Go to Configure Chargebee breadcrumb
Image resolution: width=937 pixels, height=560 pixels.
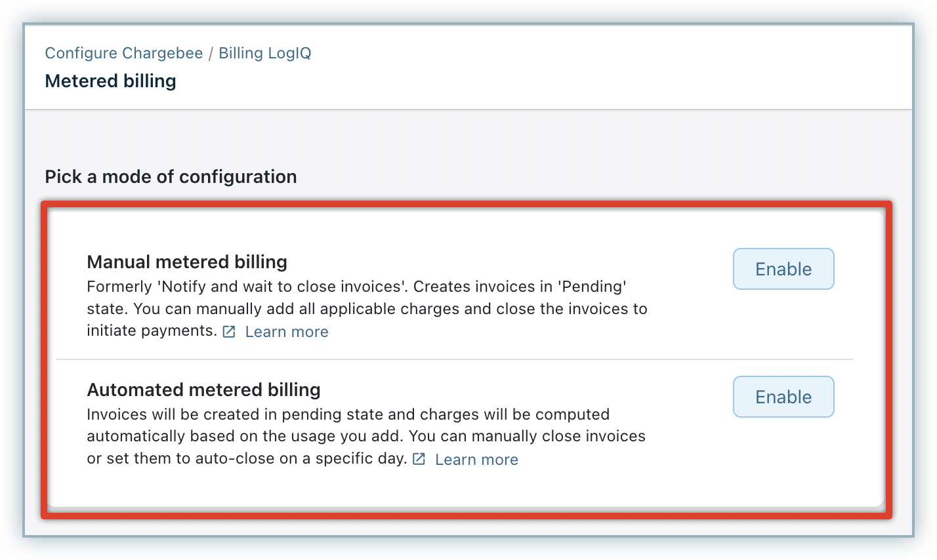click(x=124, y=53)
